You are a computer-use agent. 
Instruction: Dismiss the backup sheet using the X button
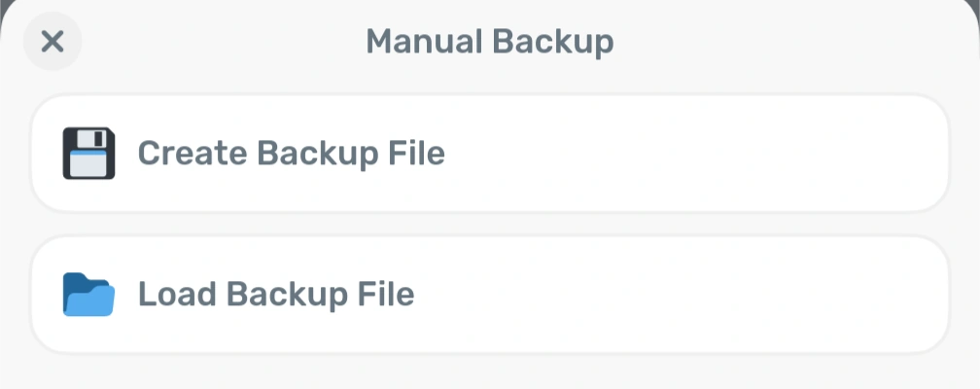pyautogui.click(x=52, y=42)
